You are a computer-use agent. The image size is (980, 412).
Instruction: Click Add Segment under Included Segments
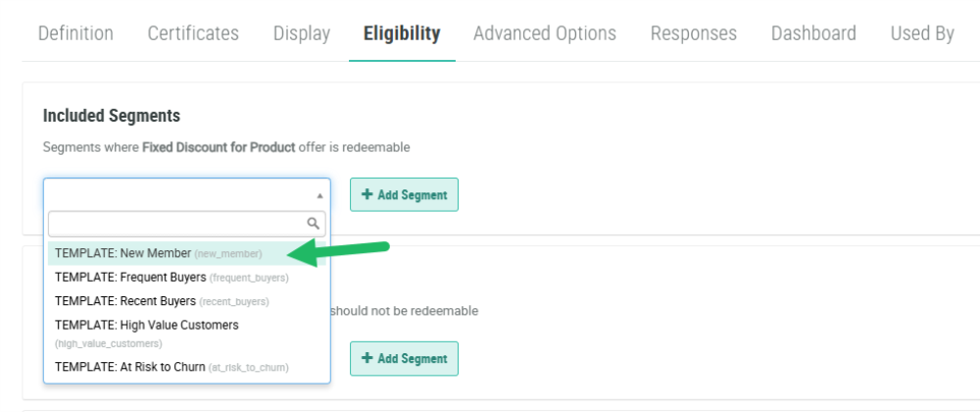click(x=404, y=194)
